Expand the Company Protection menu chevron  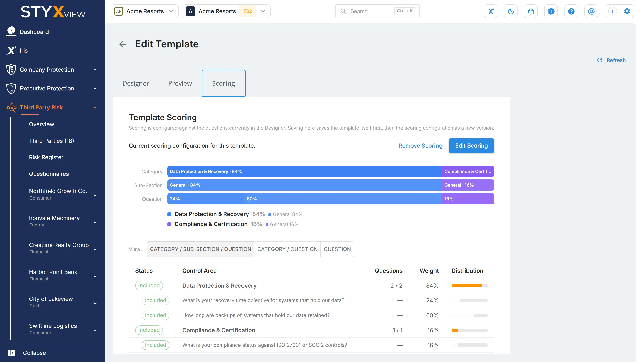pos(95,70)
